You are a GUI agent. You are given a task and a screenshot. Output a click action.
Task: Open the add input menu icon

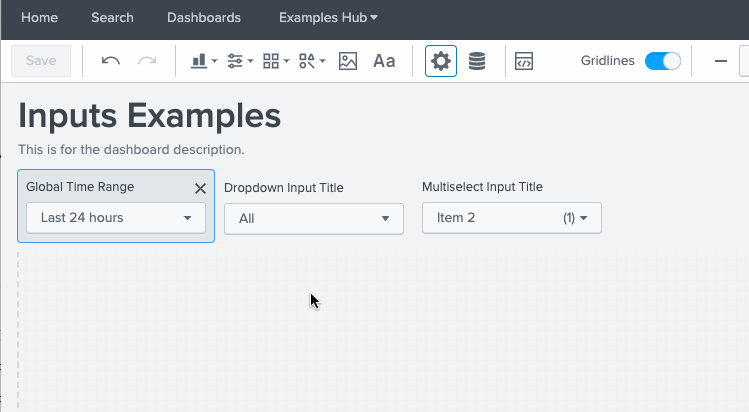(x=240, y=61)
